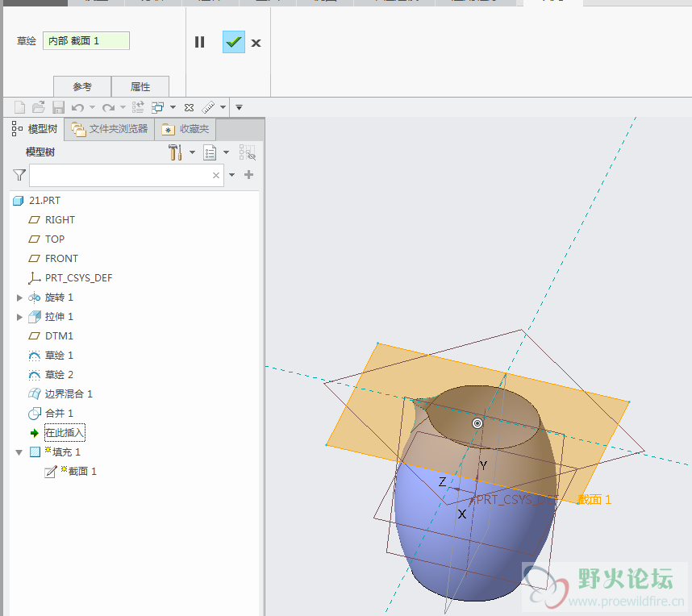Image resolution: width=692 pixels, height=616 pixels.
Task: Expand the 旋转 1 feature node
Action: [x=19, y=298]
